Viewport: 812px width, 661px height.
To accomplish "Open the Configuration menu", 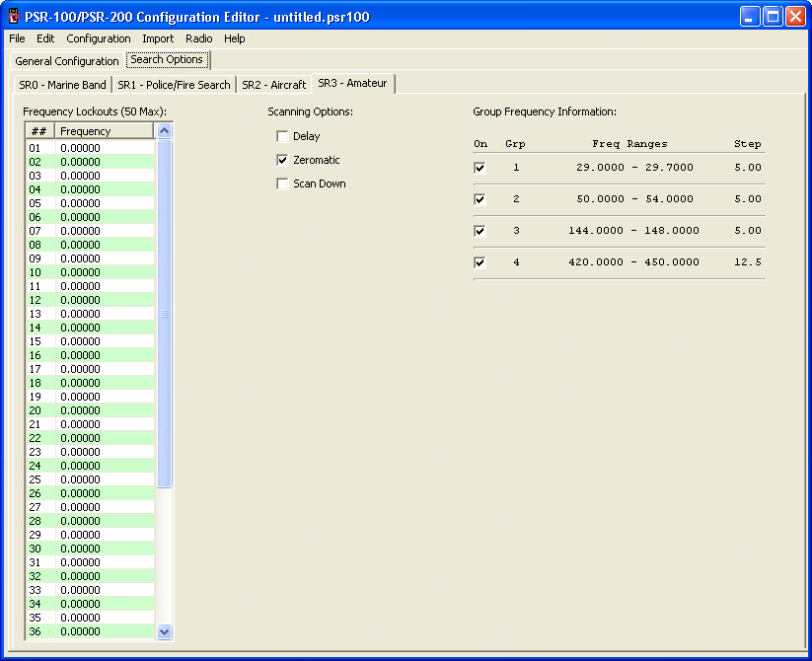I will pos(99,38).
